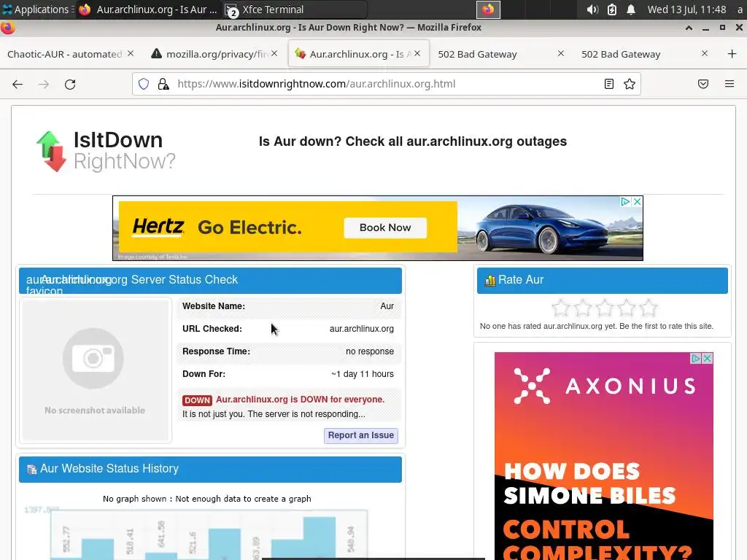Click the address bar URL field
Screen dimensions: 747x560
(x=386, y=85)
